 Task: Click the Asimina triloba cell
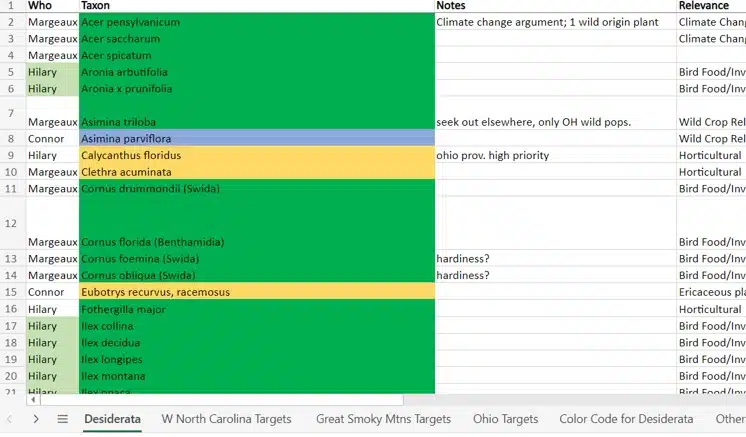[257, 113]
